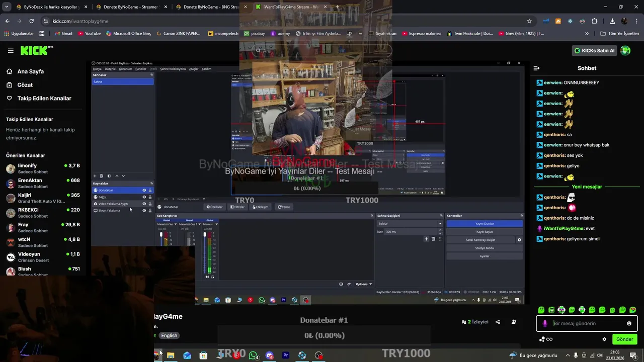
Task: Open the Kick profile avatar menu
Action: click(x=625, y=51)
